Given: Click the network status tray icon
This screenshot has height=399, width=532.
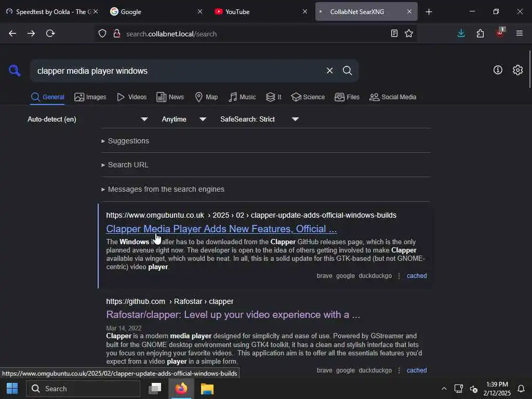Looking at the screenshot, I should (x=459, y=389).
